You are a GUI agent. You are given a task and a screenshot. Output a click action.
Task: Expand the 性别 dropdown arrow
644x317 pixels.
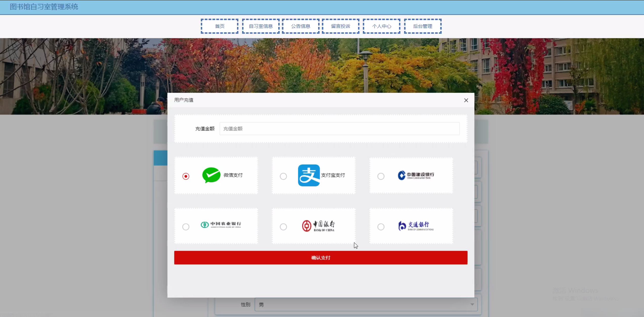coord(472,304)
